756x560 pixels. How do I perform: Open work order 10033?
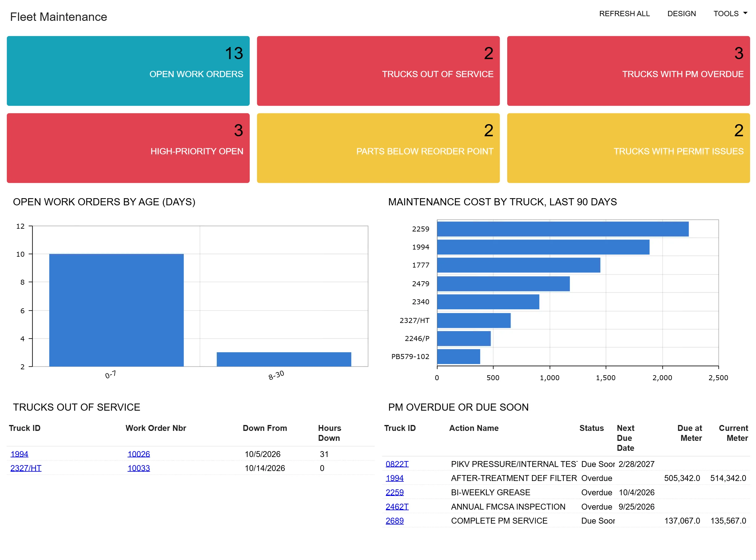click(139, 468)
